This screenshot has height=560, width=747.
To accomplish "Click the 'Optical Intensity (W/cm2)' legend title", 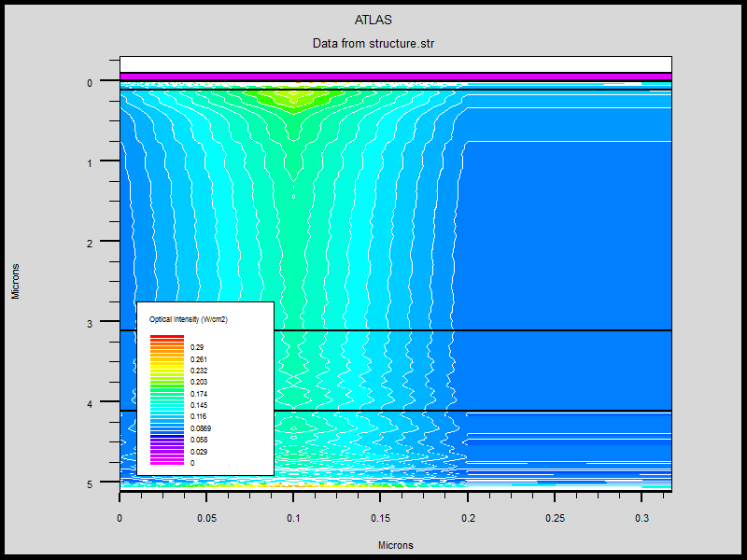I will 189,319.
